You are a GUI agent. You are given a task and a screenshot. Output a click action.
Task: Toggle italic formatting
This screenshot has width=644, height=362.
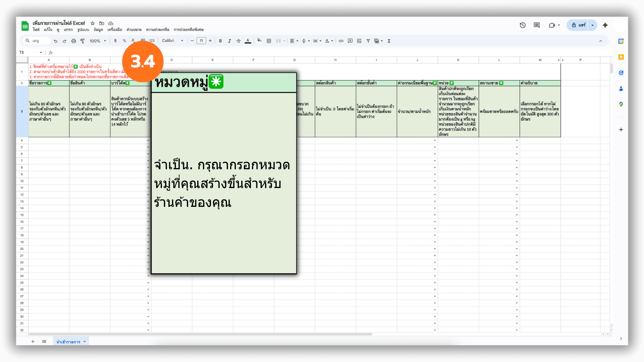(229, 41)
